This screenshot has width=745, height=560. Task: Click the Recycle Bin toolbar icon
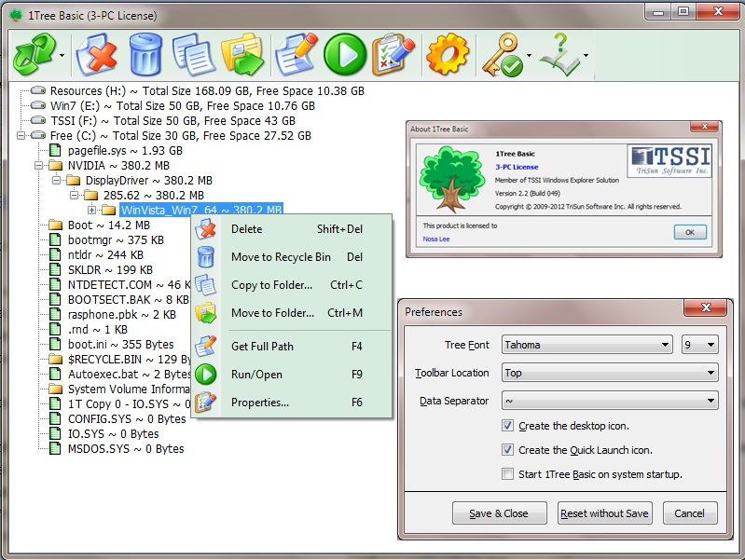pos(146,55)
